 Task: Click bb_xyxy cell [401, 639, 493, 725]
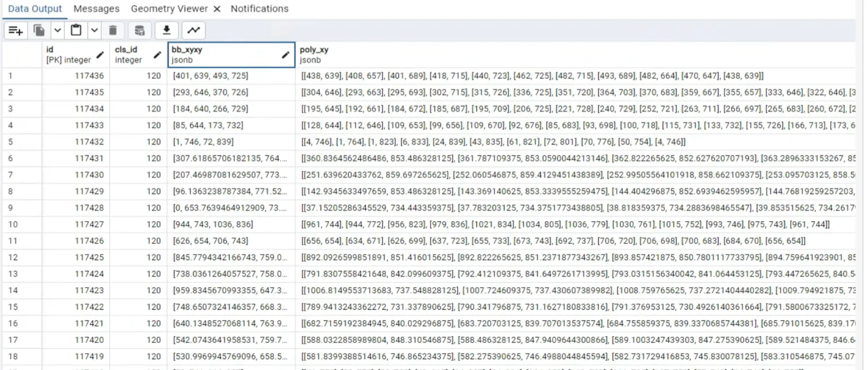pos(231,76)
